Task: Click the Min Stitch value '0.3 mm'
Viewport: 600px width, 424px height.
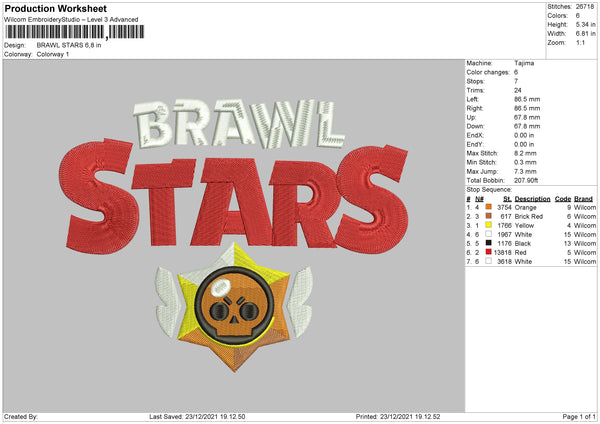Action: click(x=525, y=162)
